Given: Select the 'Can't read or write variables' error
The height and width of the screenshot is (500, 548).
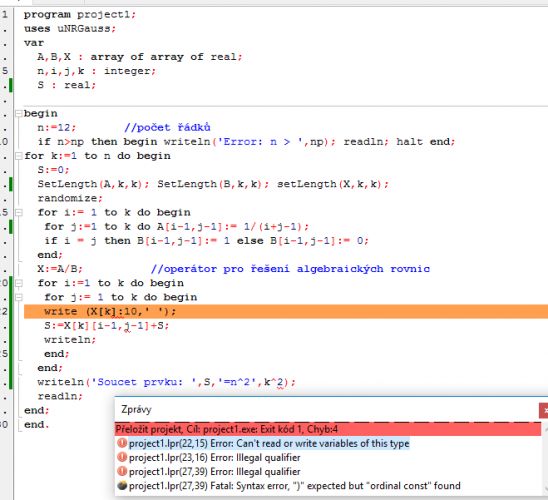Looking at the screenshot, I should tap(269, 443).
